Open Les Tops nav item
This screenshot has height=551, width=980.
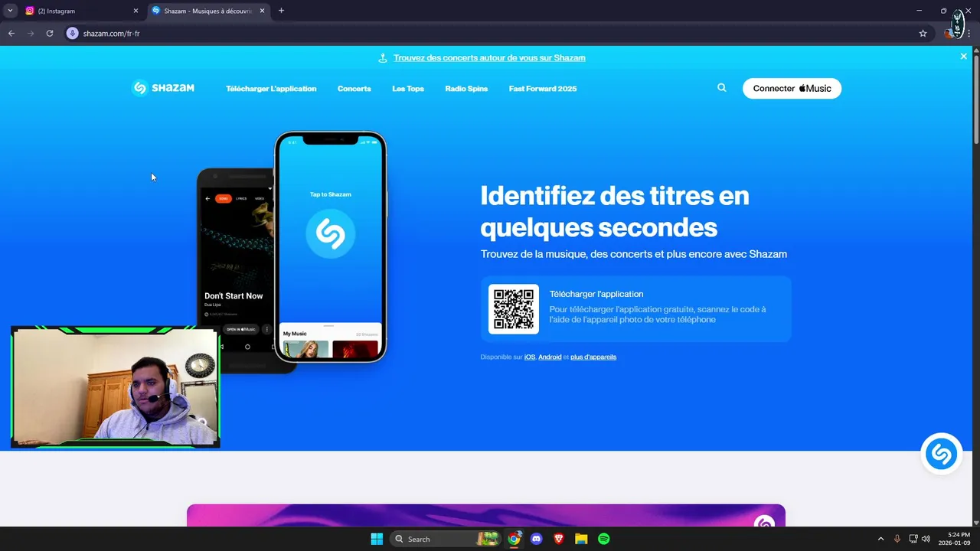[408, 89]
